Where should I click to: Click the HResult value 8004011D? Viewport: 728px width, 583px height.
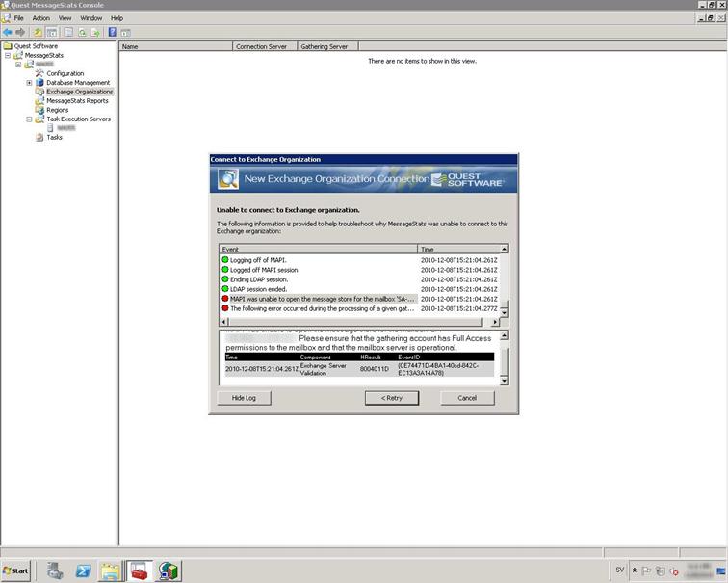tap(374, 369)
